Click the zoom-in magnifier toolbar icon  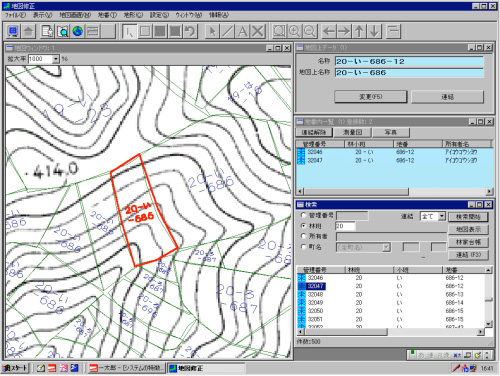[294, 31]
